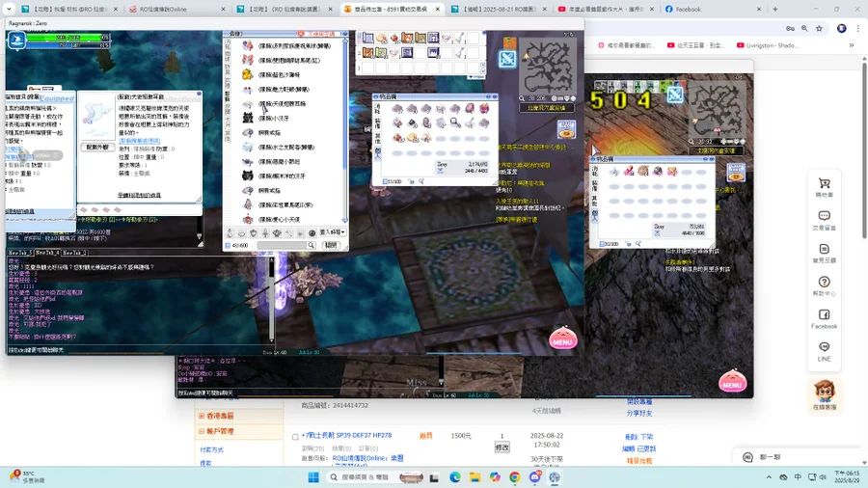Click the wizard hat character icon at top-left
Viewport: 868px width, 488px height.
tap(16, 41)
